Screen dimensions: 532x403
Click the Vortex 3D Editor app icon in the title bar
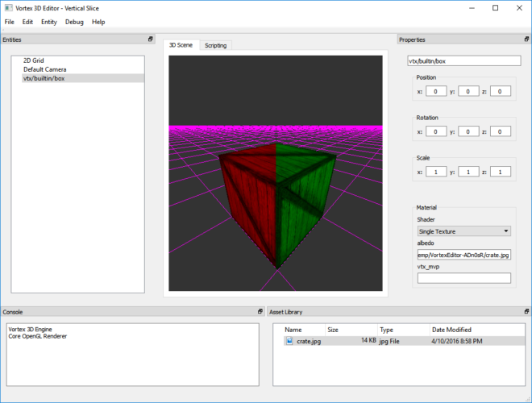point(9,8)
